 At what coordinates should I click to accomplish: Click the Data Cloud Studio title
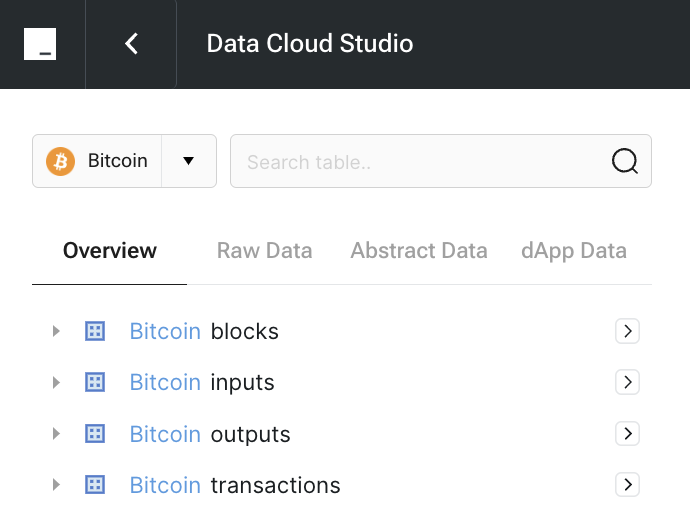310,44
